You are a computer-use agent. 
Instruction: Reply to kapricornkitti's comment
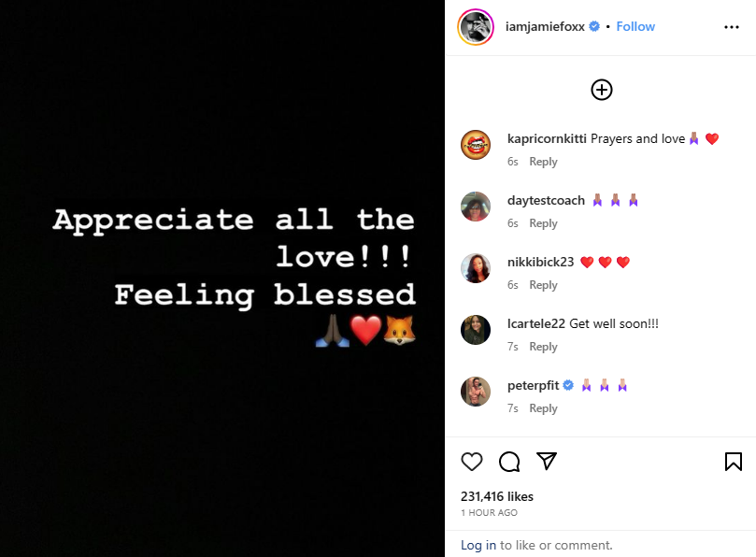pyautogui.click(x=543, y=162)
